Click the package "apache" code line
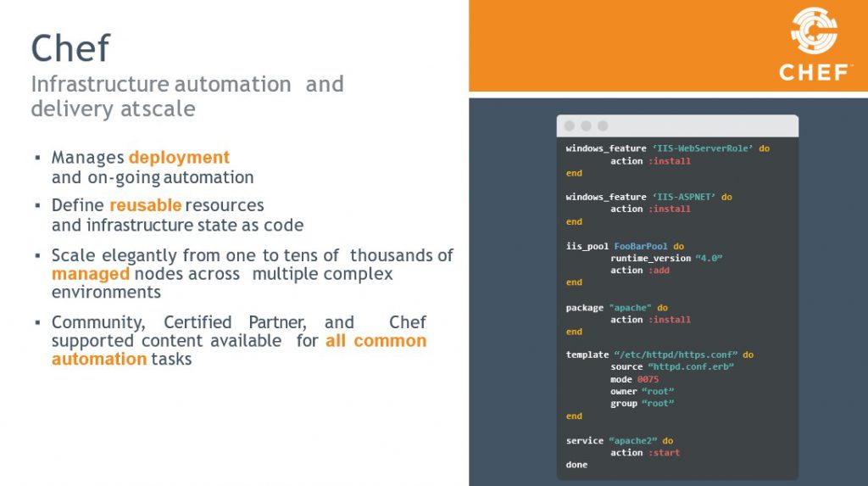This screenshot has height=486, width=868. click(x=616, y=307)
